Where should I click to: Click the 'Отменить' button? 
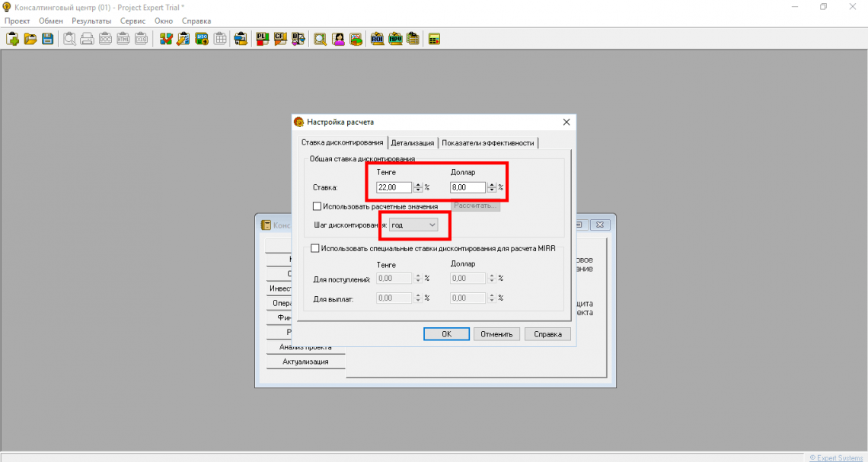pyautogui.click(x=496, y=334)
